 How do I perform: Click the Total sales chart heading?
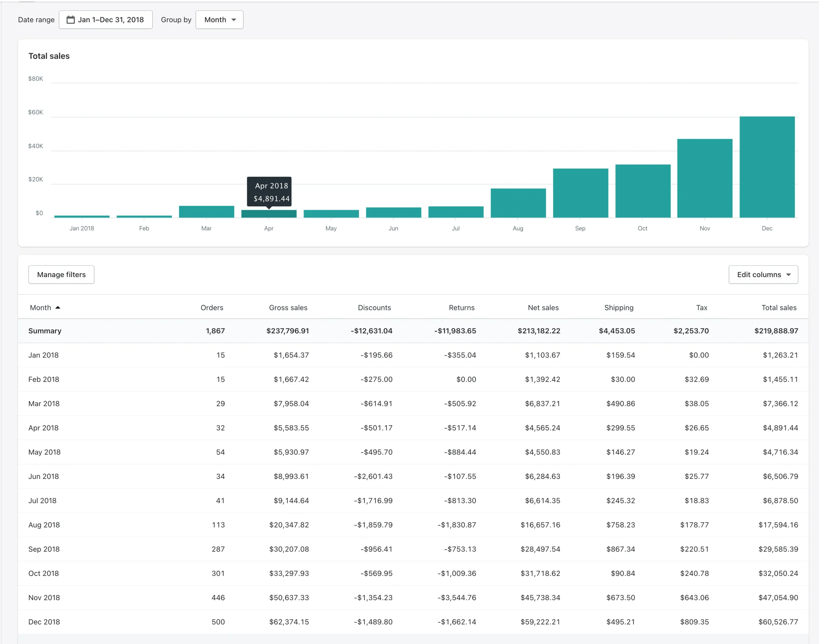[x=49, y=56]
